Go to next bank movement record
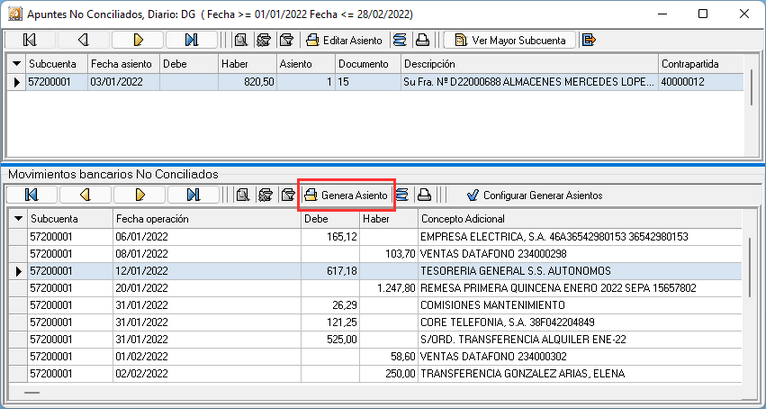 point(140,195)
